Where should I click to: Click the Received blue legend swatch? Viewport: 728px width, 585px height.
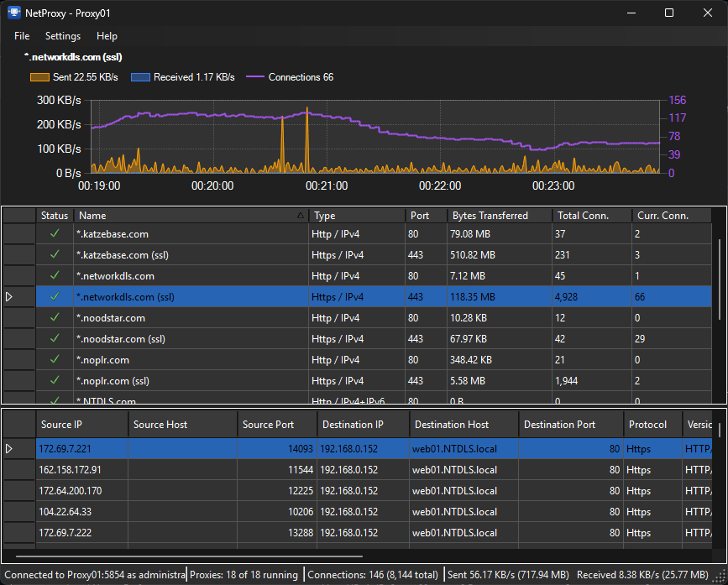pyautogui.click(x=141, y=77)
